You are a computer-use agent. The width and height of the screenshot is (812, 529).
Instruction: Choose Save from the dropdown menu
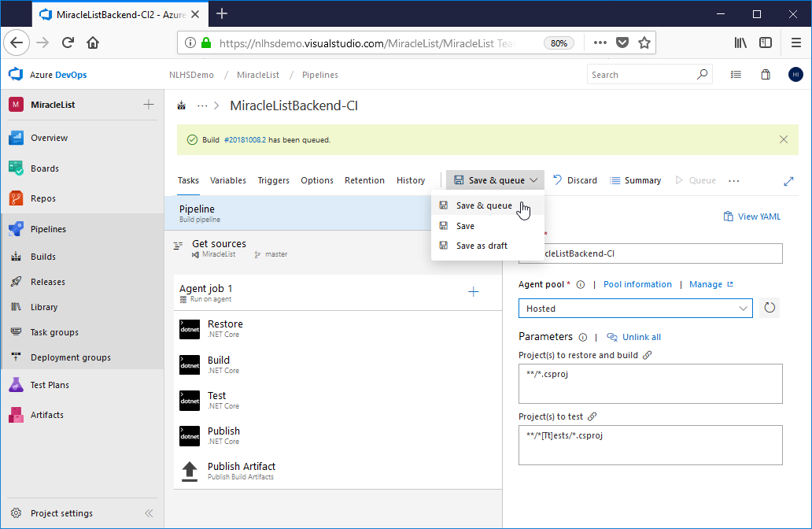[x=487, y=226]
